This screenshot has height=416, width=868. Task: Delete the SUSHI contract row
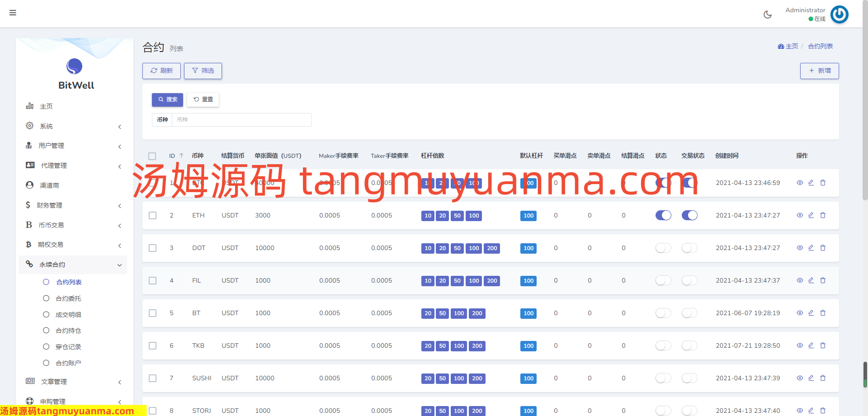(823, 378)
